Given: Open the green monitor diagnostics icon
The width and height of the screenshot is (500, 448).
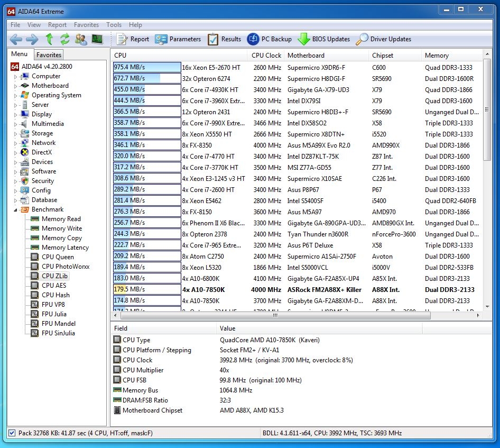Looking at the screenshot, I should coord(97,39).
